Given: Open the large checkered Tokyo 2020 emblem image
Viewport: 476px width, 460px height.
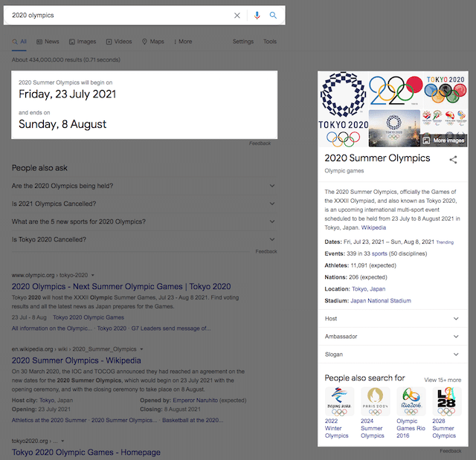Looking at the screenshot, I should (343, 109).
